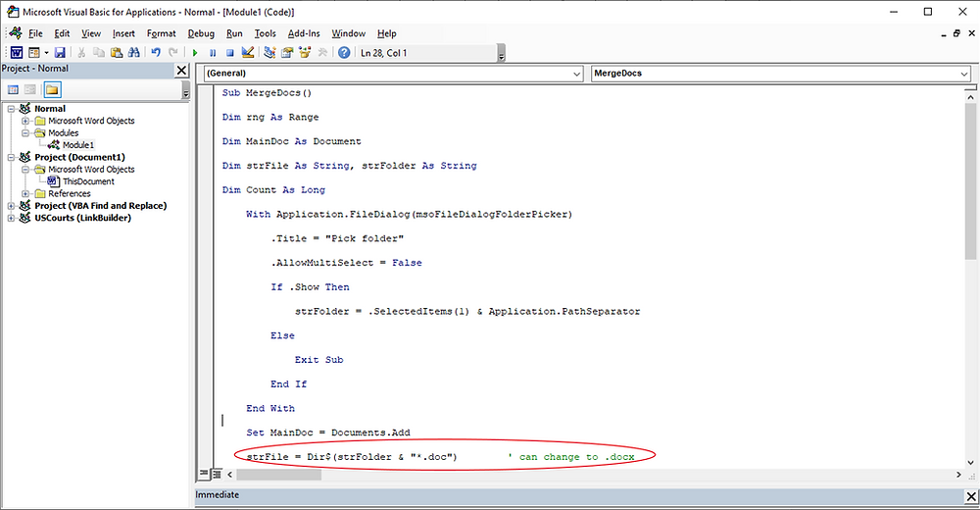Click the code window scroll-up arrow
Screen dimensions: 980x510
[970, 97]
